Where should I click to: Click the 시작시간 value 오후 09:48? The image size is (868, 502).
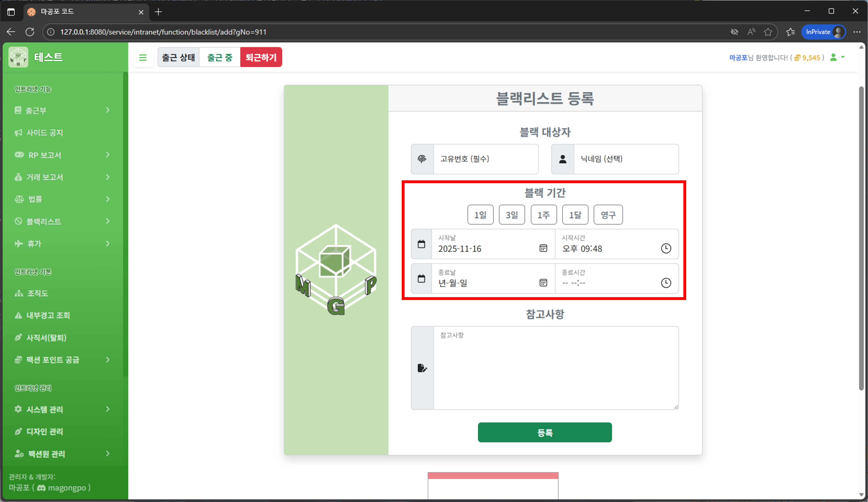click(x=582, y=249)
